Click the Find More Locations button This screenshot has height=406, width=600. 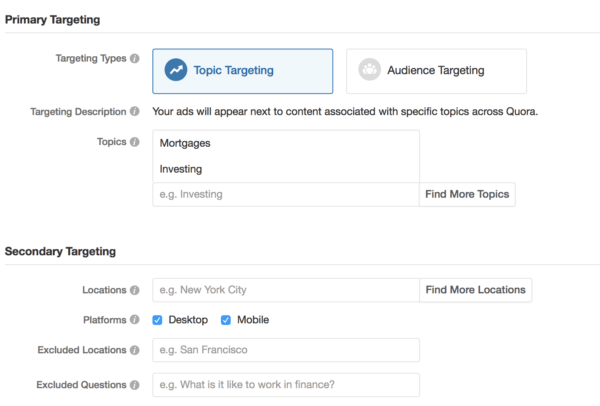point(476,290)
